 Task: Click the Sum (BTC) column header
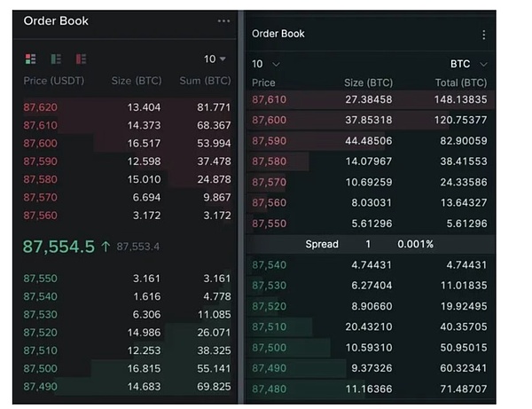(x=205, y=81)
